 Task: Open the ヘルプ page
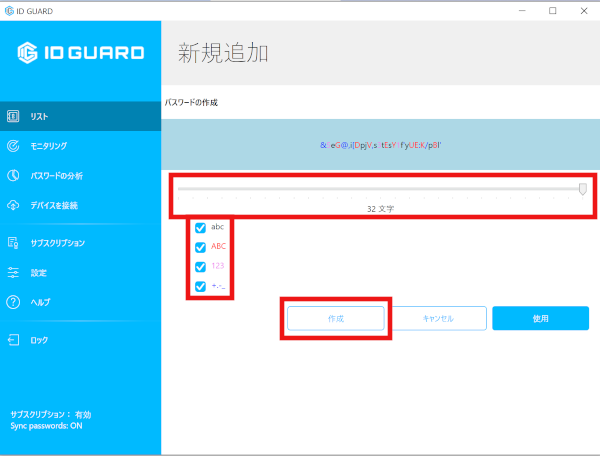80,302
